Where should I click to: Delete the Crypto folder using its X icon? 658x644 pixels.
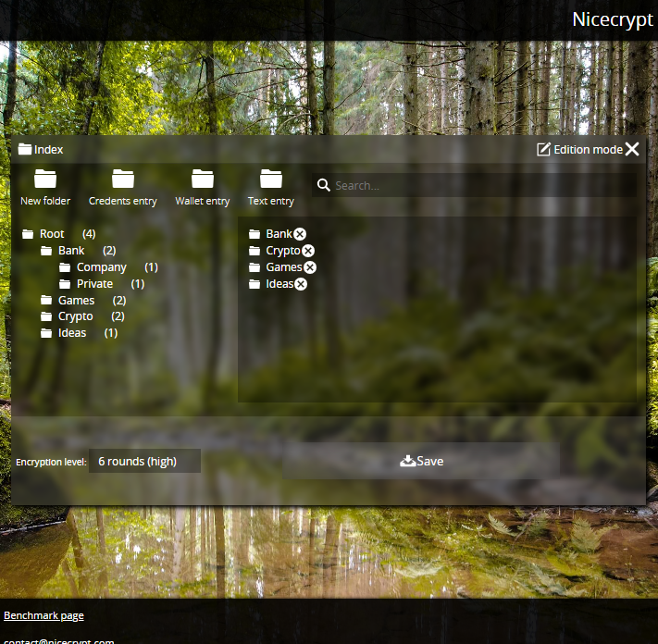pos(308,251)
